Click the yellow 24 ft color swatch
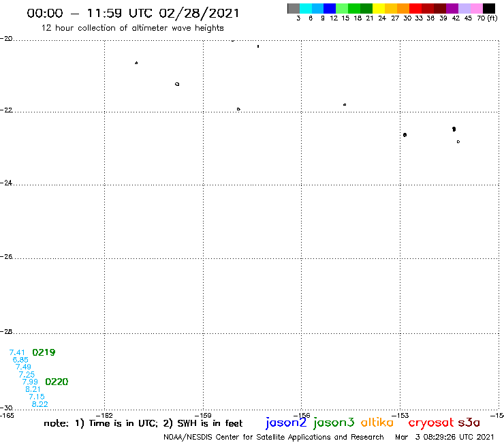Image resolution: width=504 pixels, height=443 pixels. tap(379, 8)
